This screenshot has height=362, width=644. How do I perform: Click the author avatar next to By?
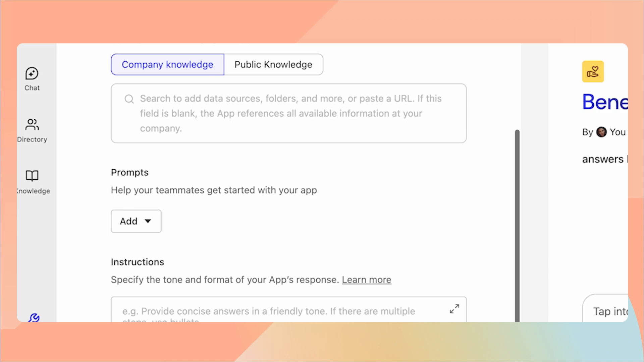(602, 132)
